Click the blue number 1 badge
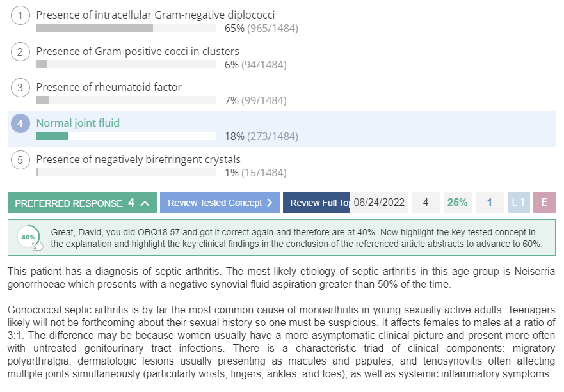The width and height of the screenshot is (564, 392). (490, 203)
